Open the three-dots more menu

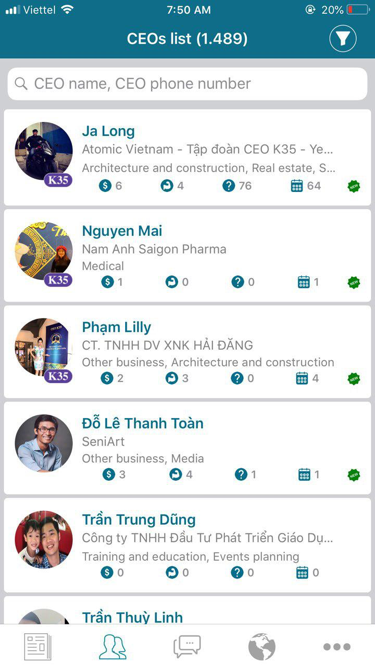tap(337, 647)
